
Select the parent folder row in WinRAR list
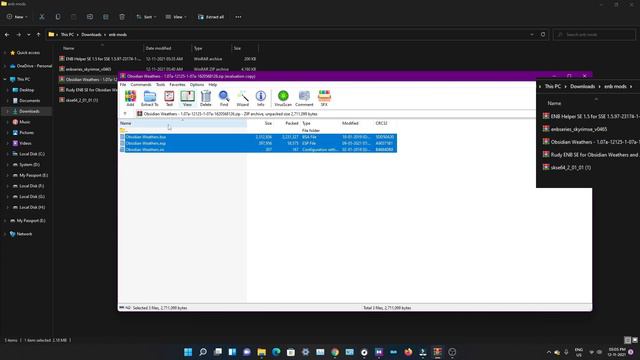(x=258, y=130)
